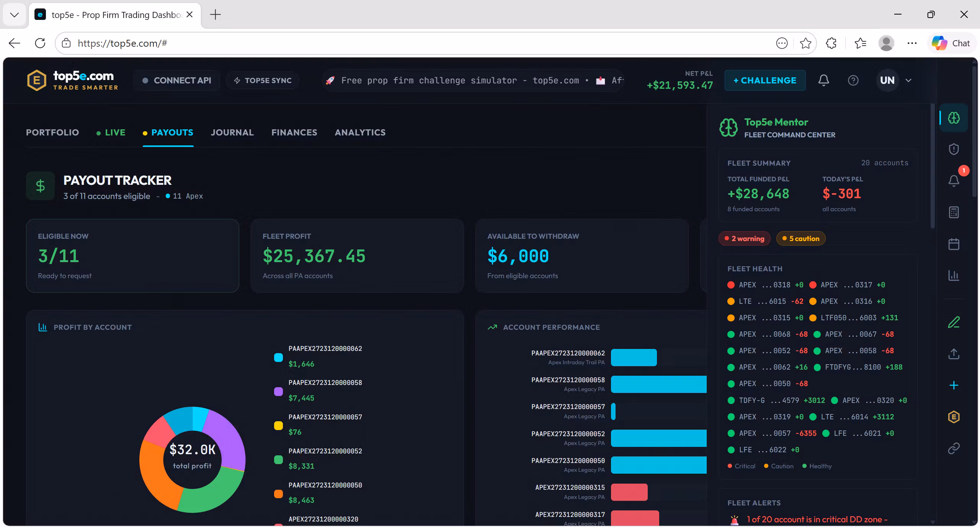980x528 pixels.
Task: Switch to the PORTFOLIO tab
Action: [52, 132]
